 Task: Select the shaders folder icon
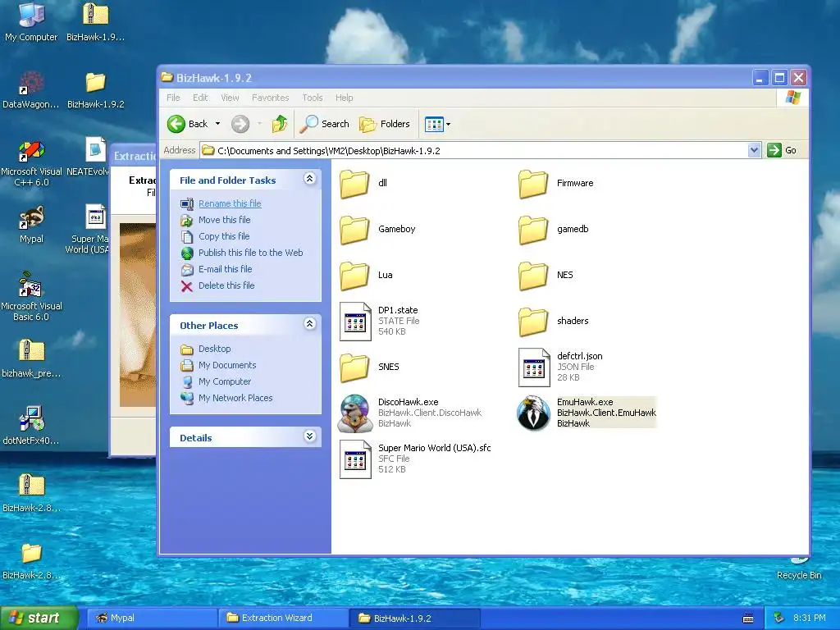[x=533, y=322]
